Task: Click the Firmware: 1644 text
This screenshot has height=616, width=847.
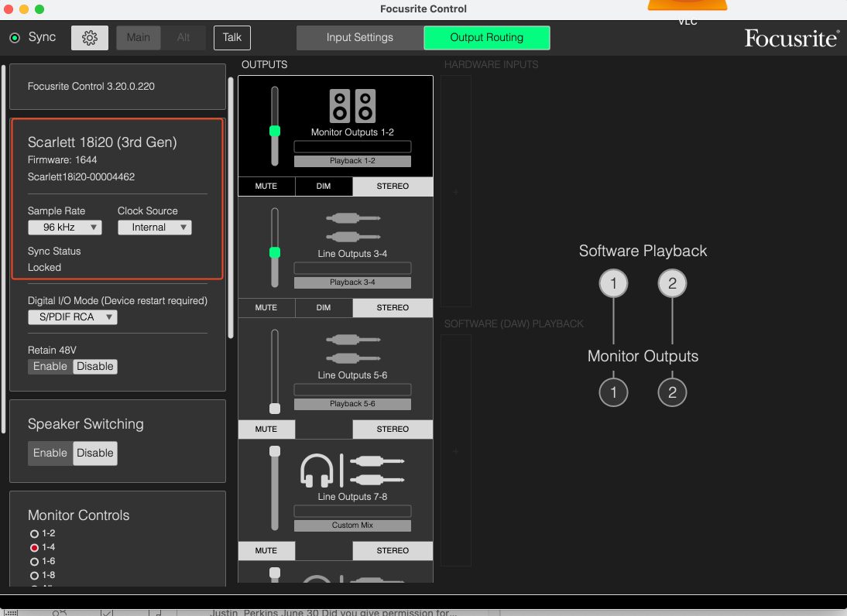Action: coord(63,160)
